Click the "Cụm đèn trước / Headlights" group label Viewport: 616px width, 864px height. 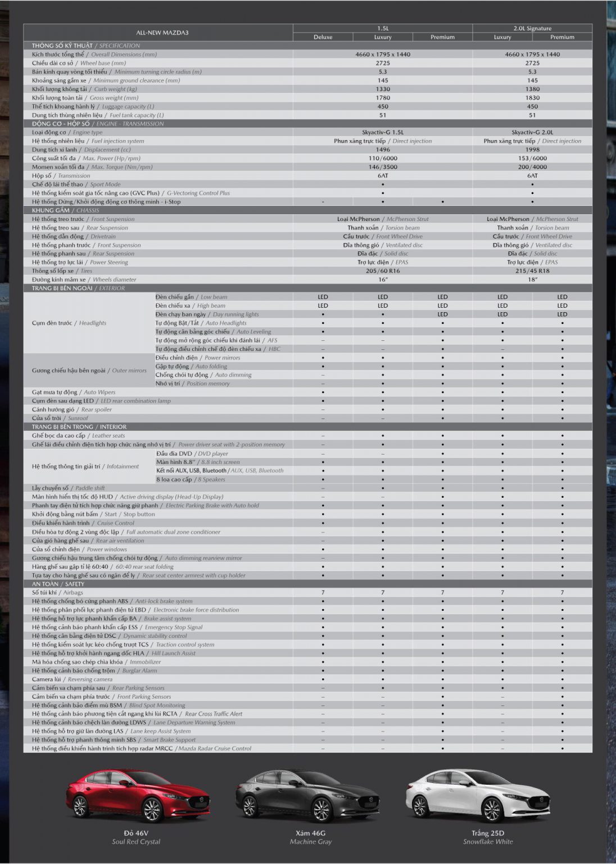[69, 323]
